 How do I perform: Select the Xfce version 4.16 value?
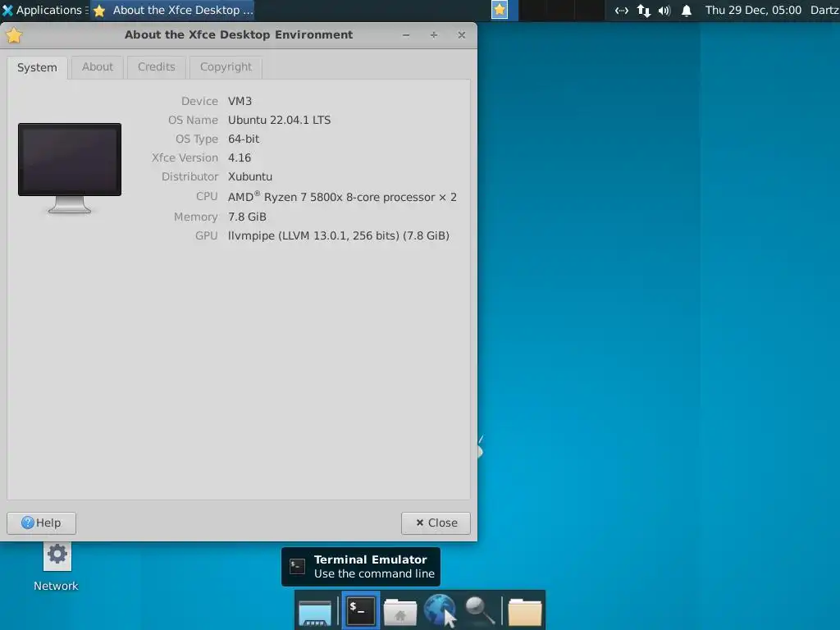pyautogui.click(x=239, y=157)
